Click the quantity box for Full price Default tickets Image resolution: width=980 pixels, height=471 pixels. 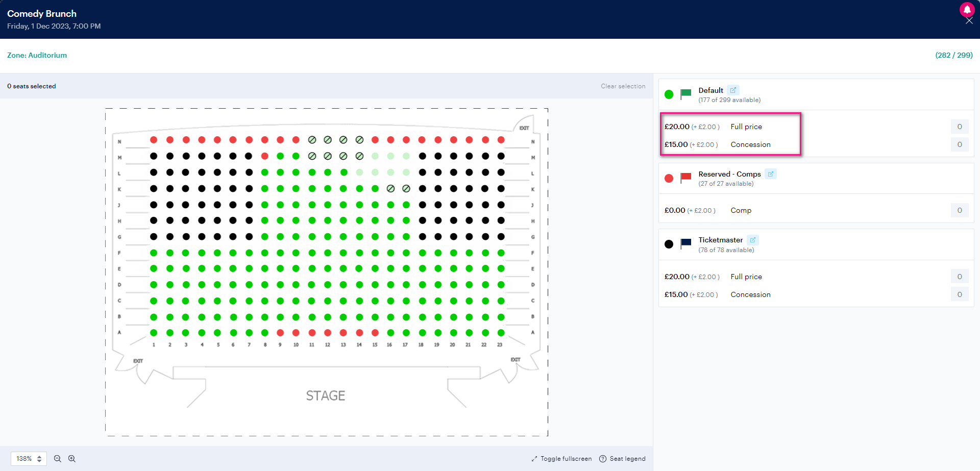tap(959, 127)
